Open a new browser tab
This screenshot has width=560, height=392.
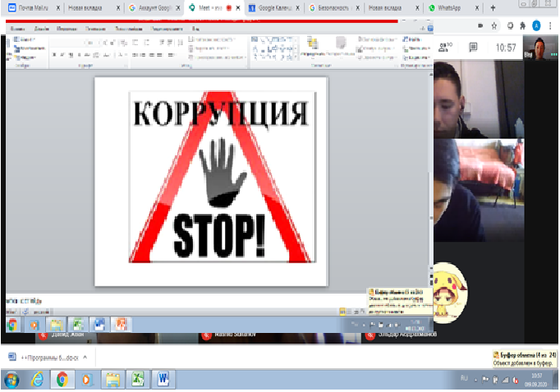tap(493, 7)
